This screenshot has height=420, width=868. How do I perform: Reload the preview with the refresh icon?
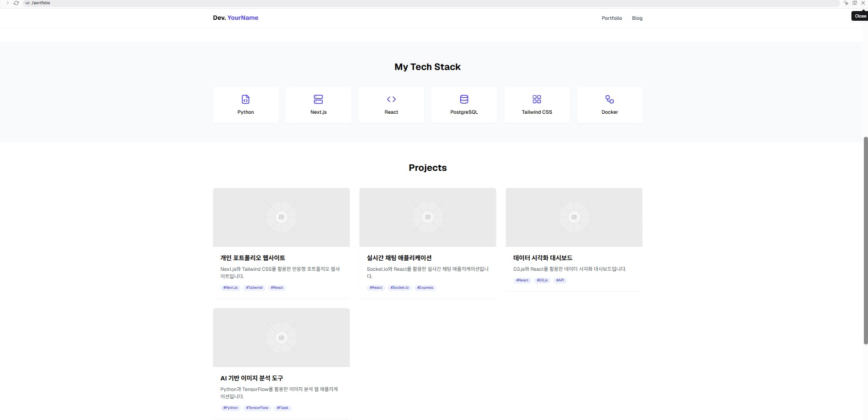[16, 3]
